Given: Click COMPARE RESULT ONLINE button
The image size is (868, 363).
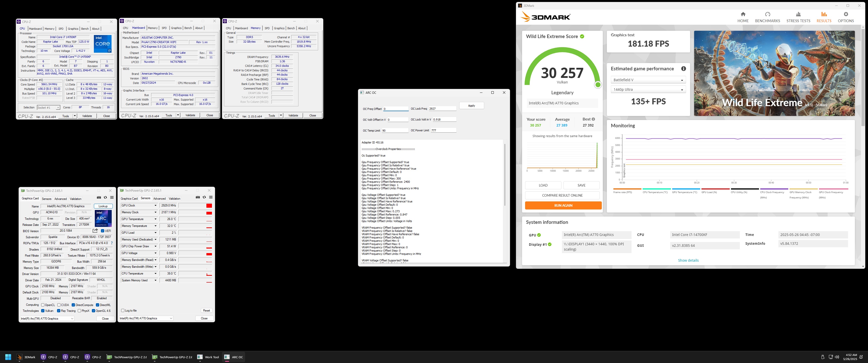Looking at the screenshot, I should pyautogui.click(x=562, y=195).
